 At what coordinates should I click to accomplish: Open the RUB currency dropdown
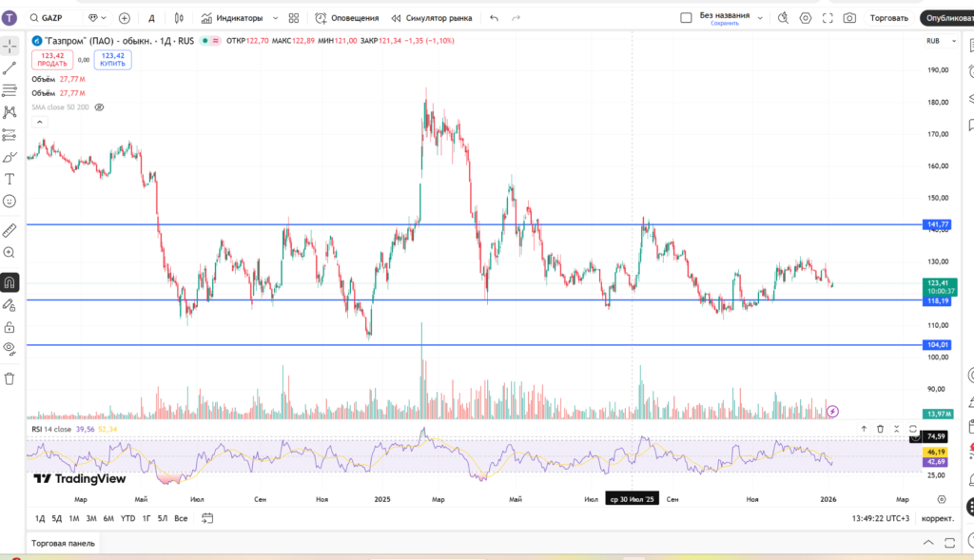pyautogui.click(x=941, y=41)
